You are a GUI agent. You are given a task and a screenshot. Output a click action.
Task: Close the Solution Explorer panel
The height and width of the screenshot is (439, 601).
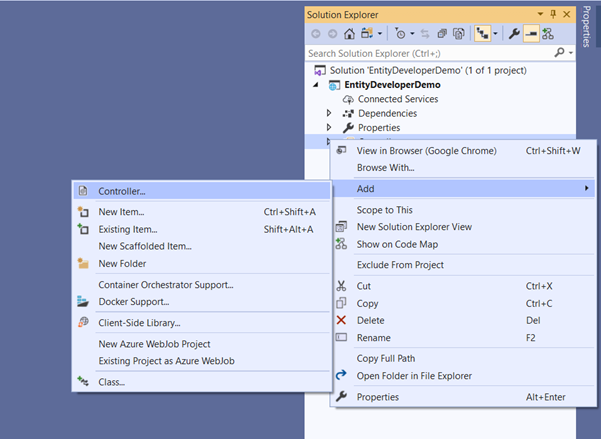coord(567,15)
